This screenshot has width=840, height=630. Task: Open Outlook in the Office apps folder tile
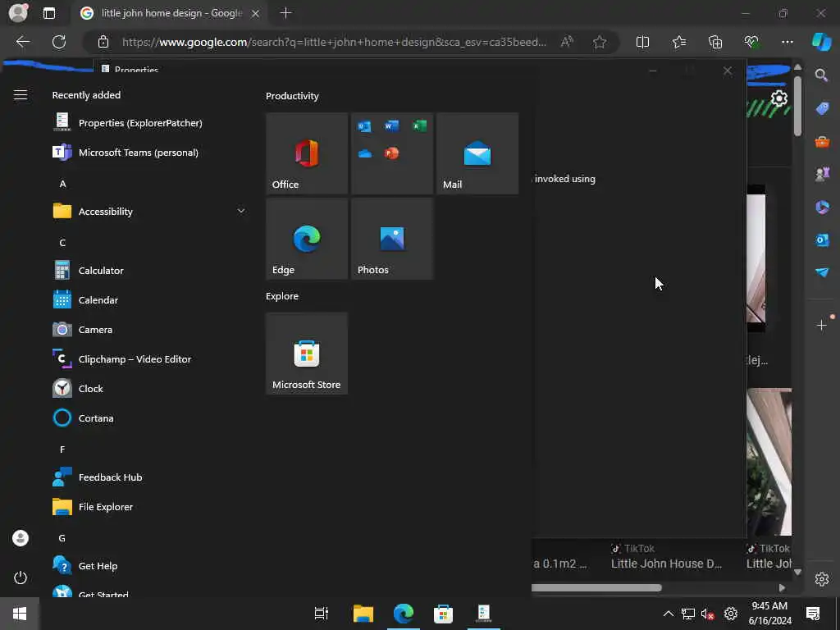coord(364,126)
